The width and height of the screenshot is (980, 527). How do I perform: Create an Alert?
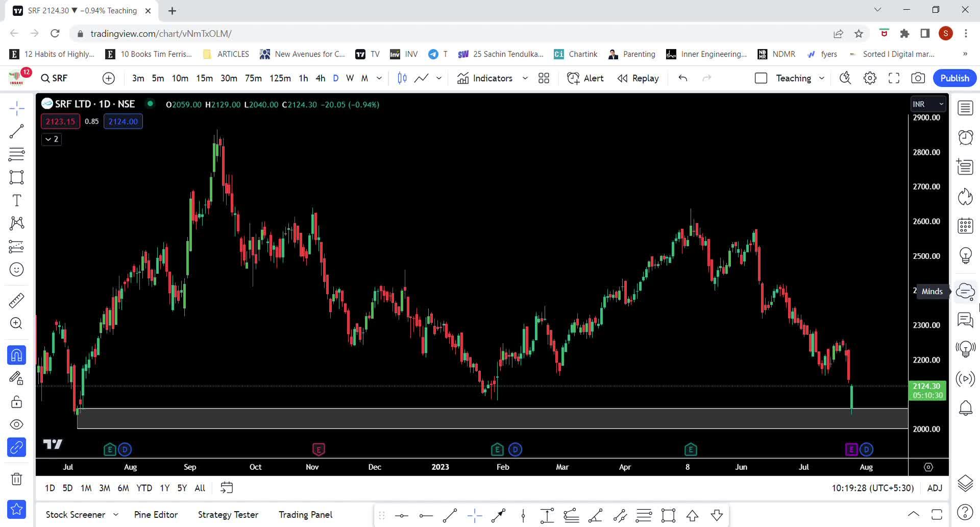click(x=585, y=78)
